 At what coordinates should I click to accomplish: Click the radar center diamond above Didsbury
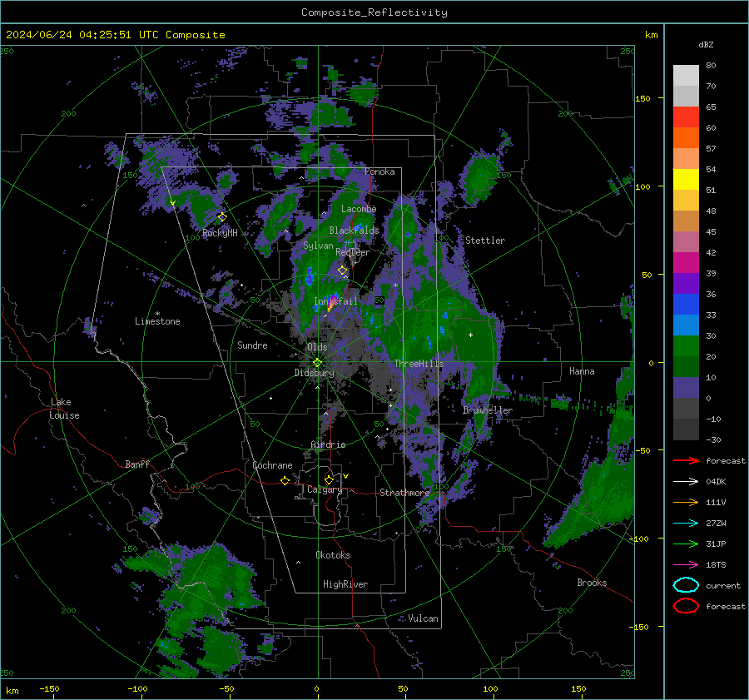pos(317,363)
